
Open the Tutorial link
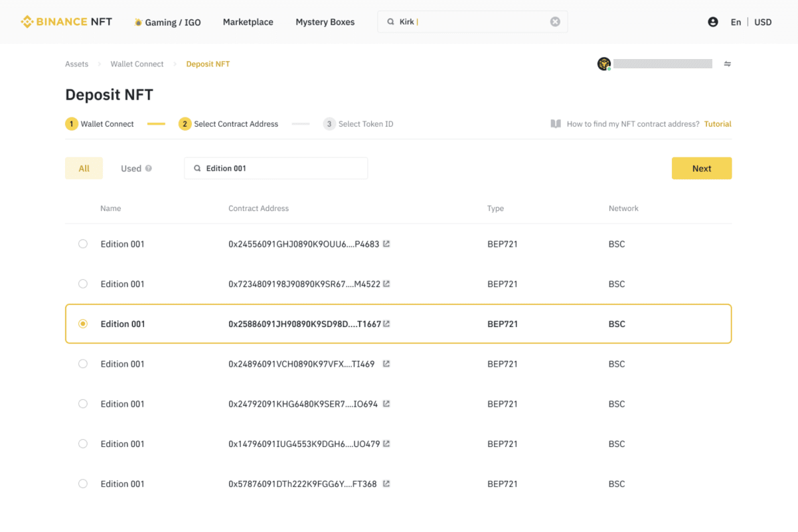coord(718,124)
